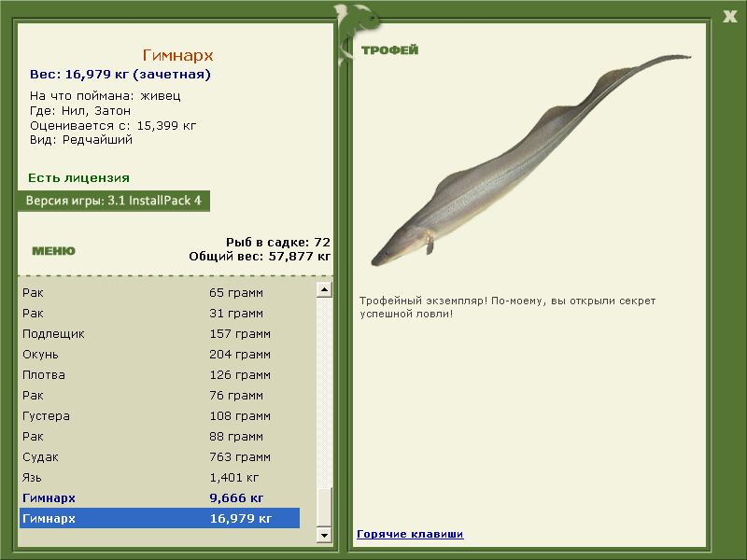
Task: Select the Окунь 204 грамм entry
Action: point(159,355)
